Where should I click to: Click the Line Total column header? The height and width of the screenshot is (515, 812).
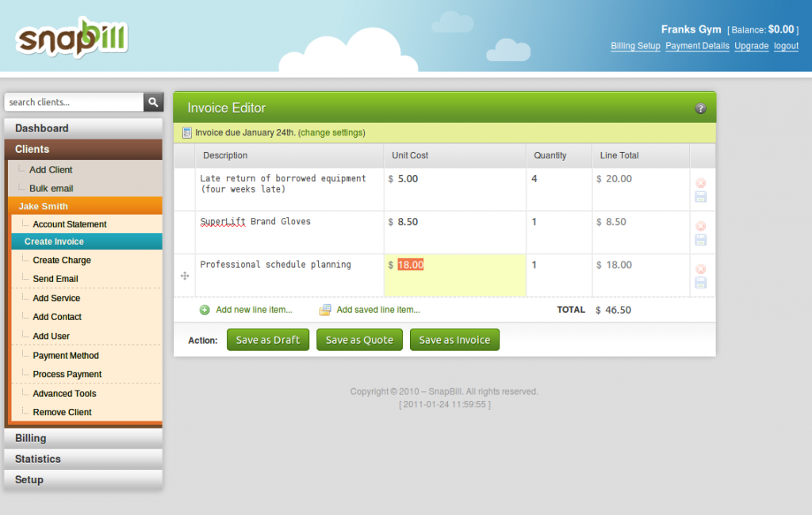tap(619, 155)
